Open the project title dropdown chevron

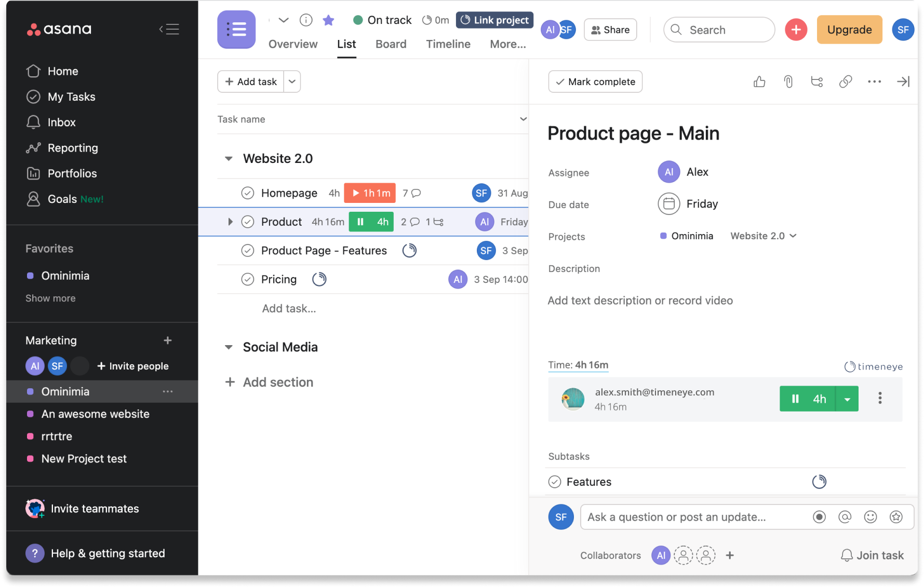[x=283, y=20]
